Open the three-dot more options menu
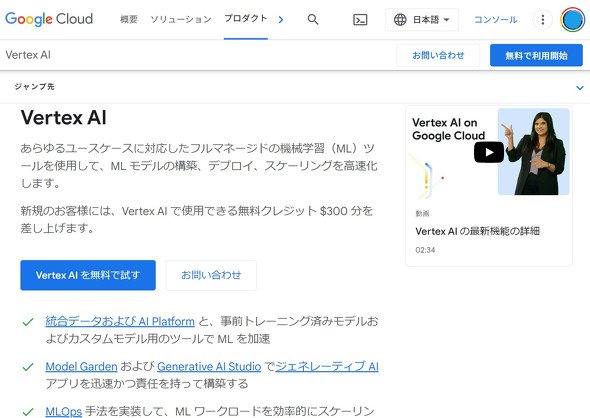This screenshot has height=418, width=590. [x=543, y=20]
